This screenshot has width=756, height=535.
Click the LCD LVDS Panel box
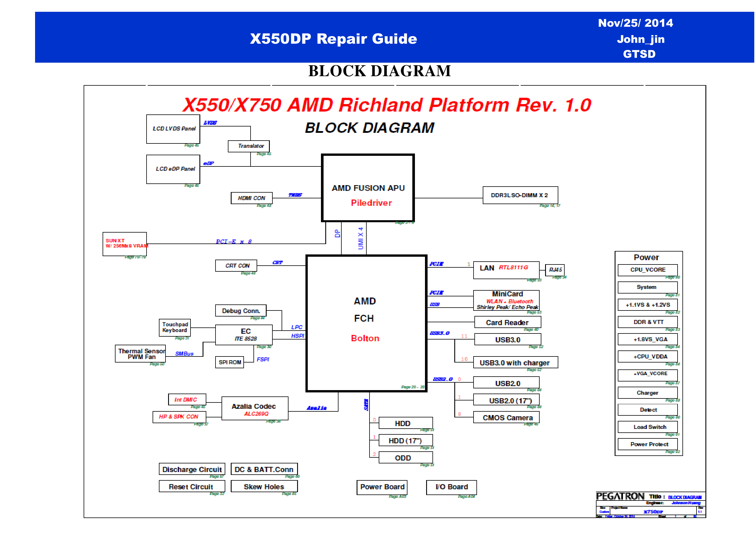coord(173,129)
